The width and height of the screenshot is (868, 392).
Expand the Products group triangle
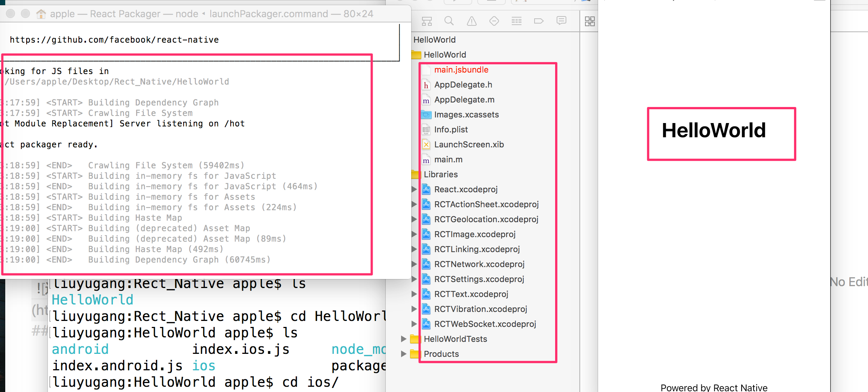click(x=403, y=354)
